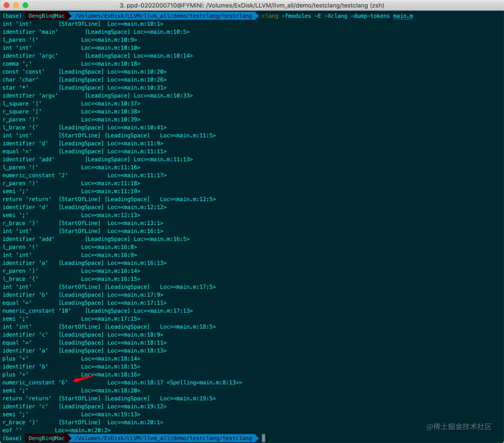Click the yellow minimize window button
Viewport: 504px width, 443px height.
point(16,5)
